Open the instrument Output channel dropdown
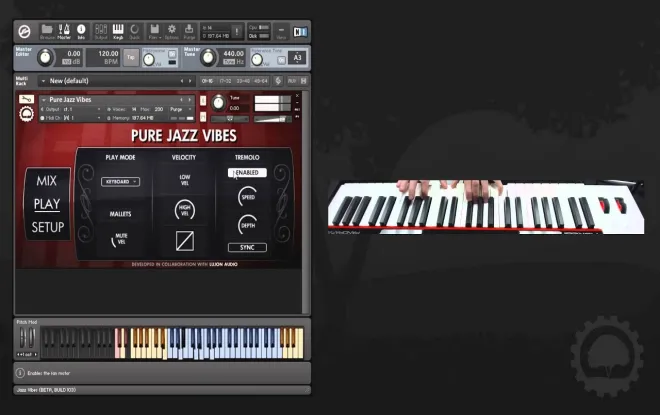 coord(72,109)
